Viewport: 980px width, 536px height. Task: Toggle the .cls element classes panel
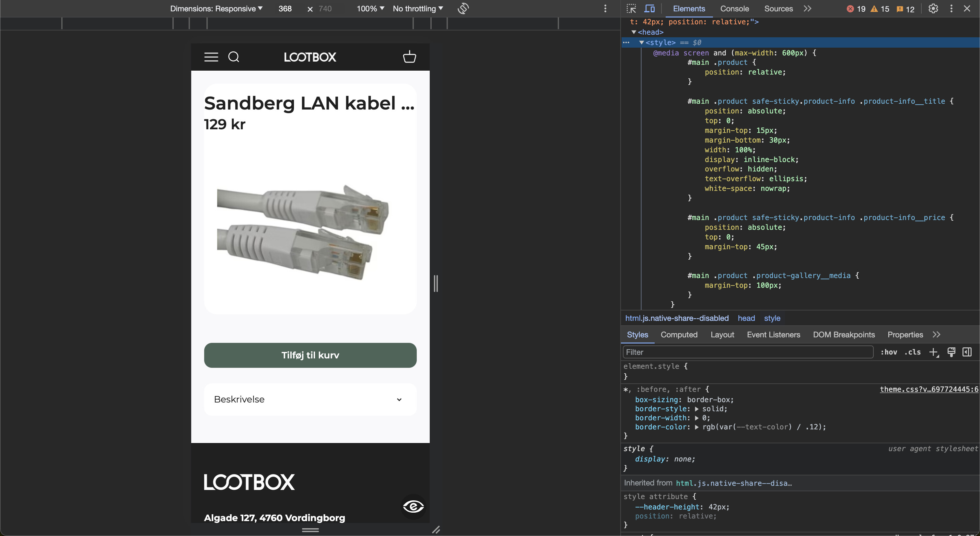pyautogui.click(x=913, y=352)
